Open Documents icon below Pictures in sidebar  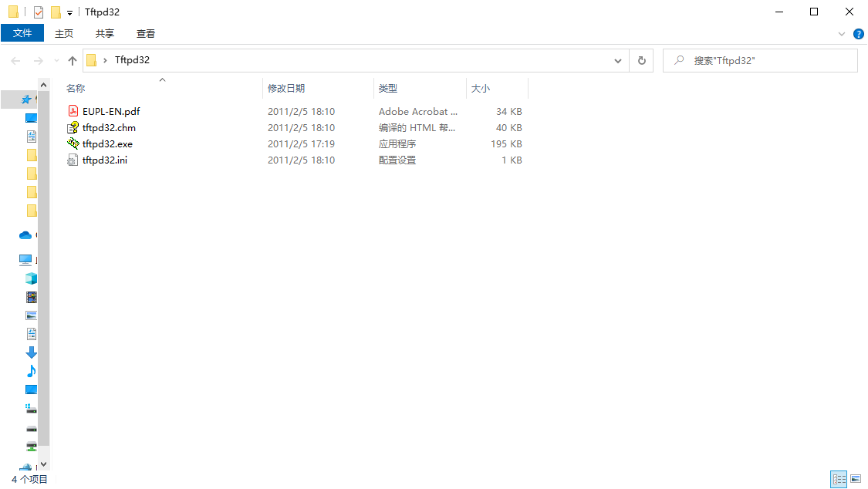(x=32, y=333)
